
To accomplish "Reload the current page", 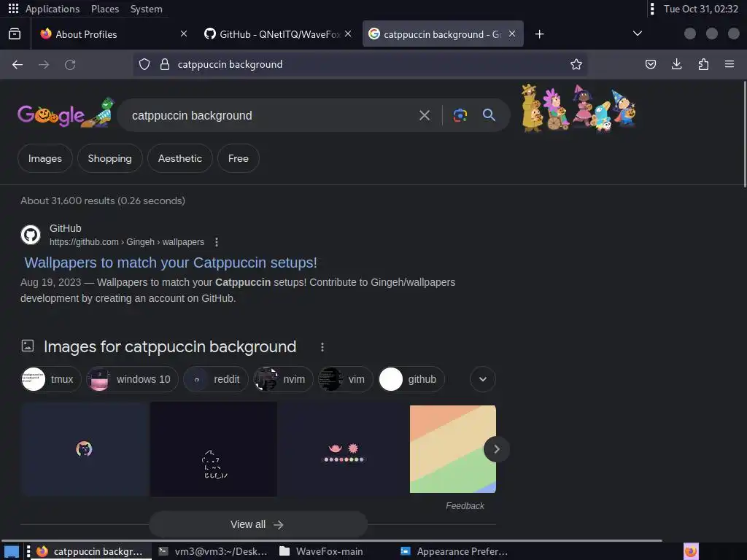I will tap(70, 65).
